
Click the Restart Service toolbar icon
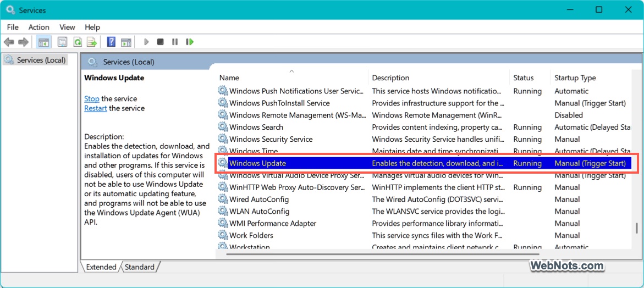(190, 42)
